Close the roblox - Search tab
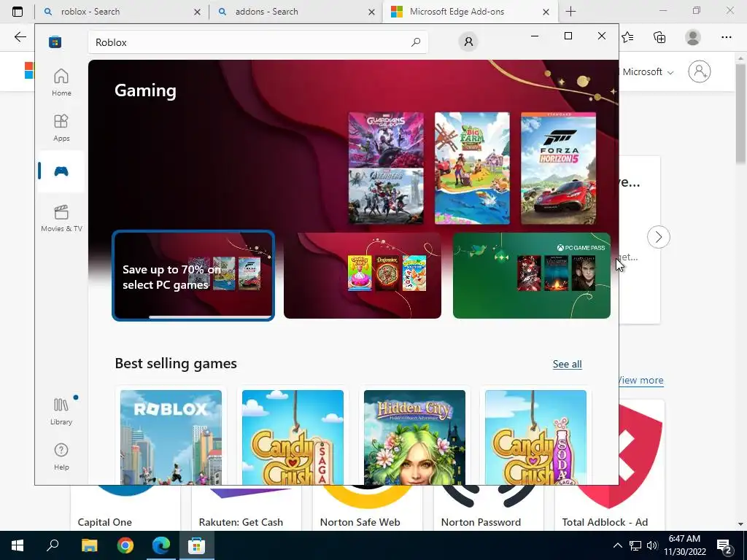This screenshot has width=747, height=560. [197, 12]
